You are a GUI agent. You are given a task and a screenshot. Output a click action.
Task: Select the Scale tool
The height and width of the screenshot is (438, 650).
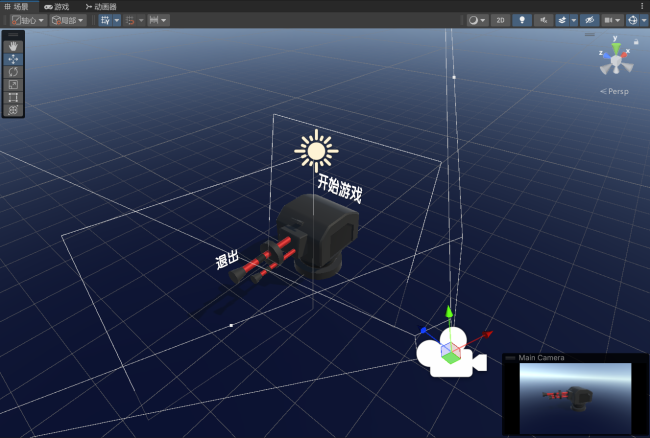pyautogui.click(x=13, y=85)
